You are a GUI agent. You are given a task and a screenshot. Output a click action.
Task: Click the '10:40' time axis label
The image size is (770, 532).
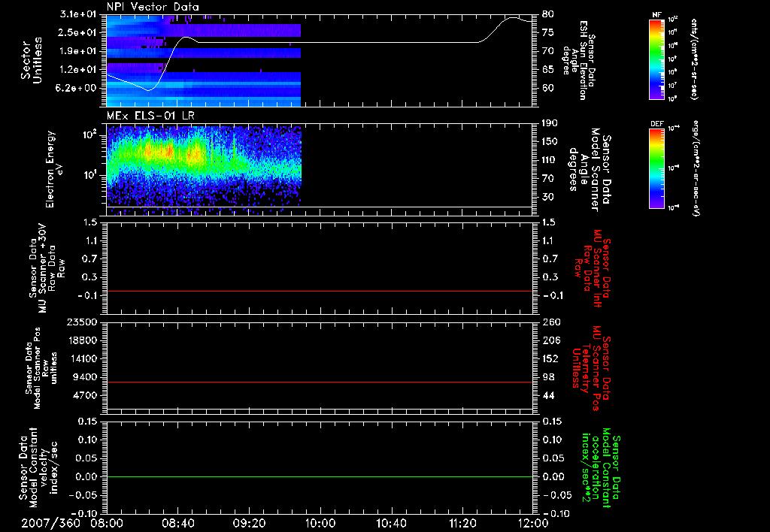391,523
